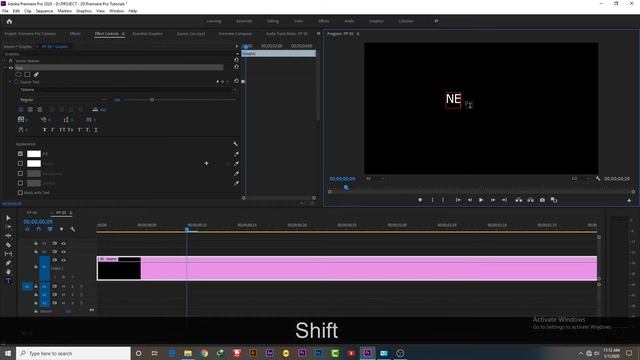The image size is (640, 360).
Task: Click the pink graphic clip on timeline
Action: 347,268
